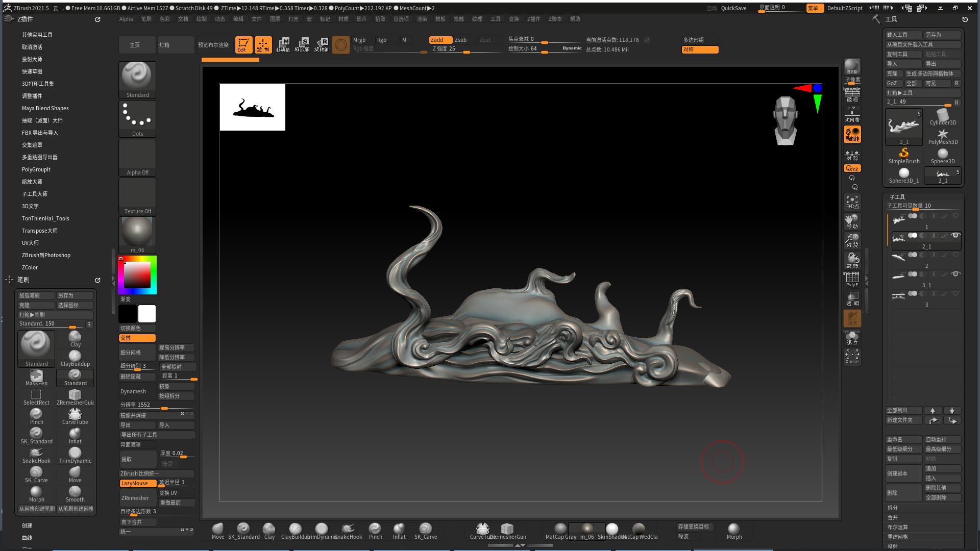
Task: Activate Edit mode button
Action: pyautogui.click(x=243, y=45)
